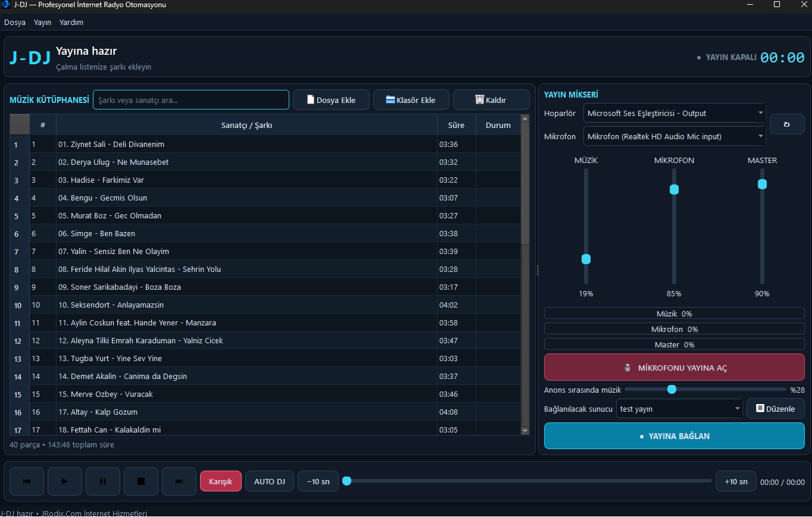Focus the song or artist search field
Viewport: 812px width, 517px height.
coord(191,100)
